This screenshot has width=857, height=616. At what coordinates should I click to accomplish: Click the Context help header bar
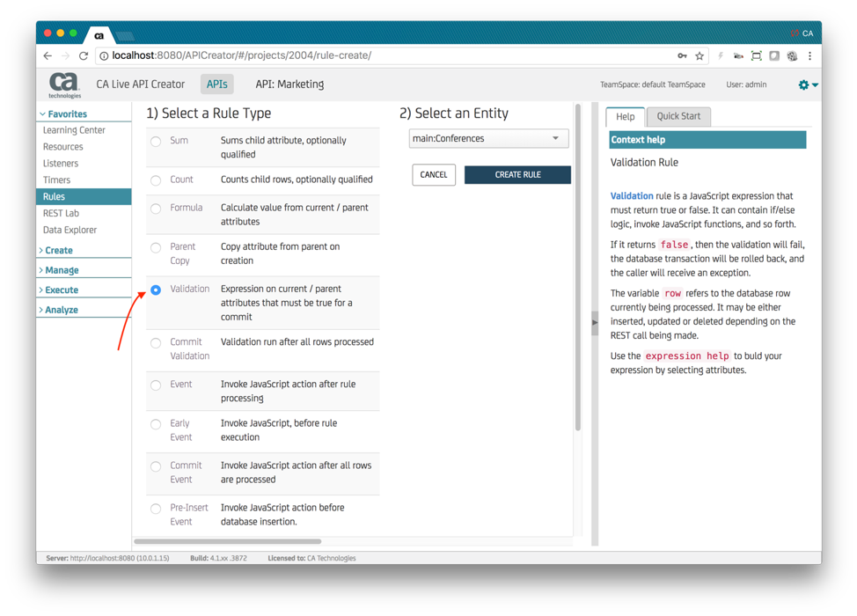707,140
